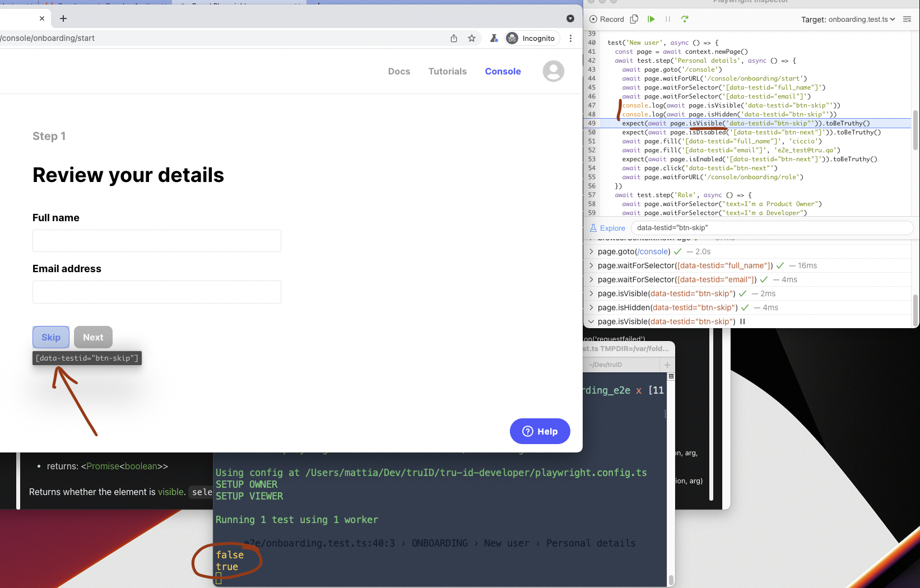Expand the page.goto(/console) log entry
The image size is (920, 588).
591,251
